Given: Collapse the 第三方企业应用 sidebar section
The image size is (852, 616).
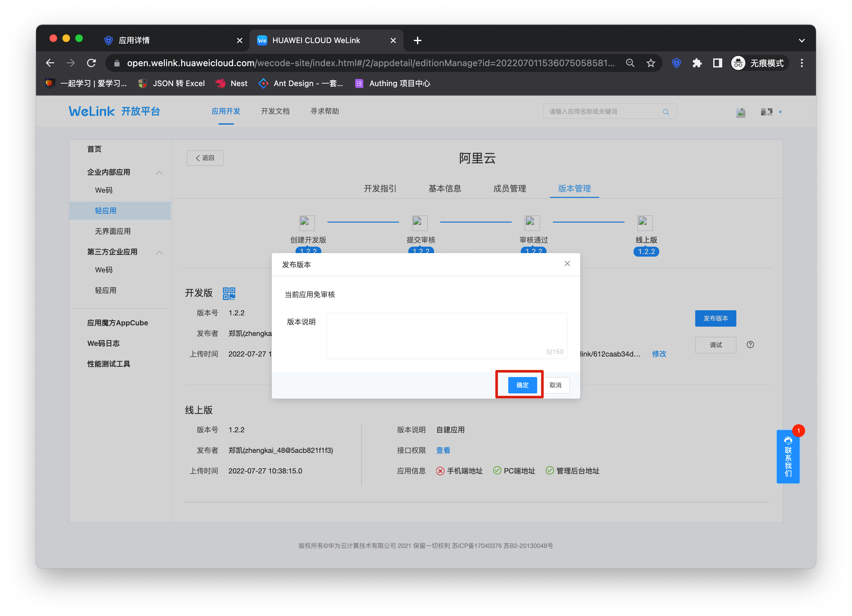Looking at the screenshot, I should pos(159,252).
